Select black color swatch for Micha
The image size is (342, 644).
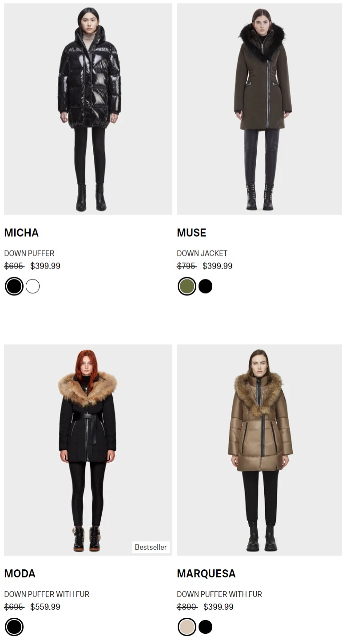click(14, 286)
